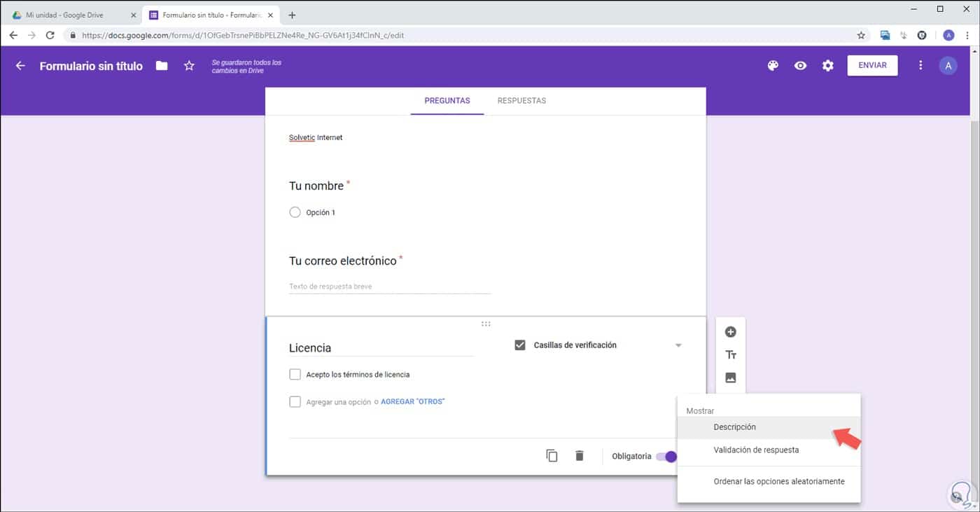The image size is (980, 512).
Task: Star the form next to its title
Action: (188, 65)
